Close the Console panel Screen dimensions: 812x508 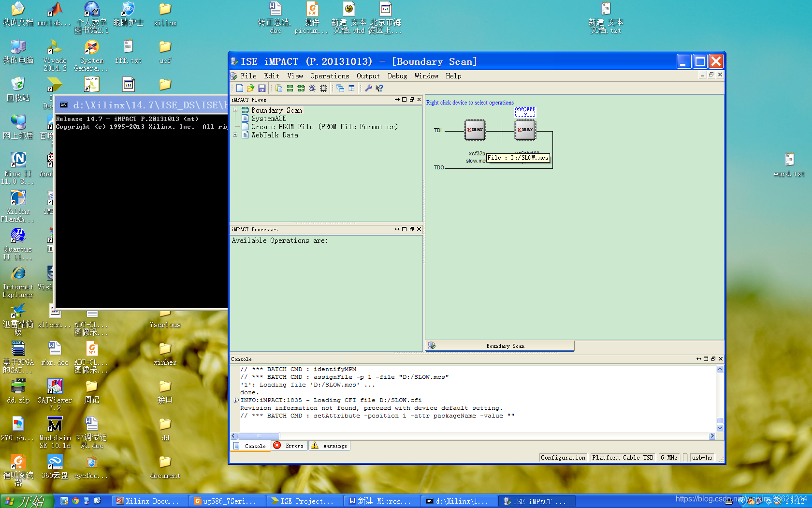(721, 359)
